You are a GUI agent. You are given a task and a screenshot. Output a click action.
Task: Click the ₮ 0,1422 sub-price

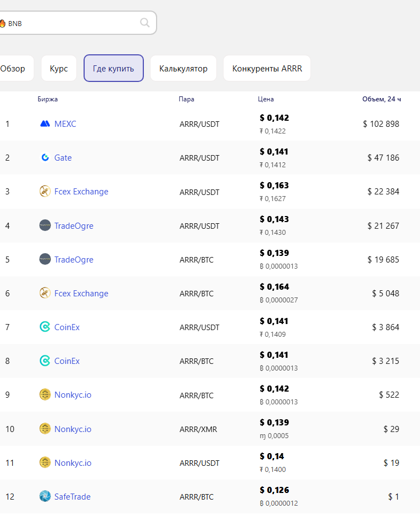point(272,131)
